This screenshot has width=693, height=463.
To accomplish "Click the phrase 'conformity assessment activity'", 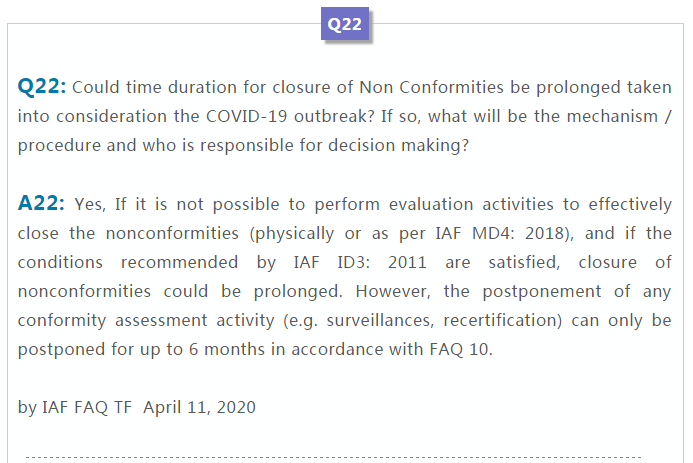I will pyautogui.click(x=146, y=320).
